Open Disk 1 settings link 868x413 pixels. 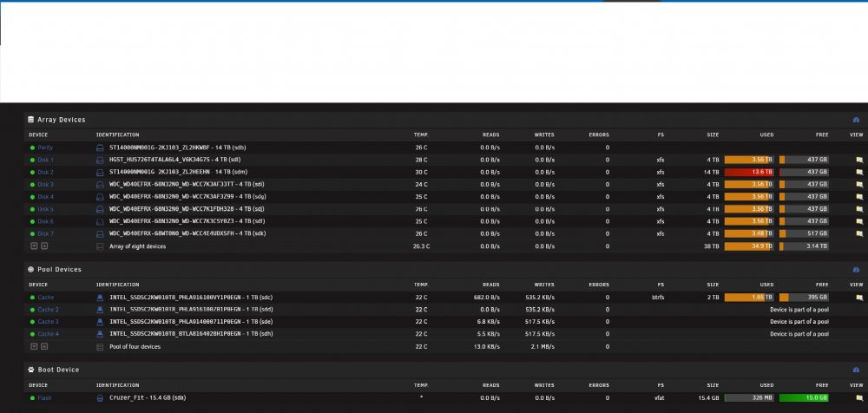(45, 160)
